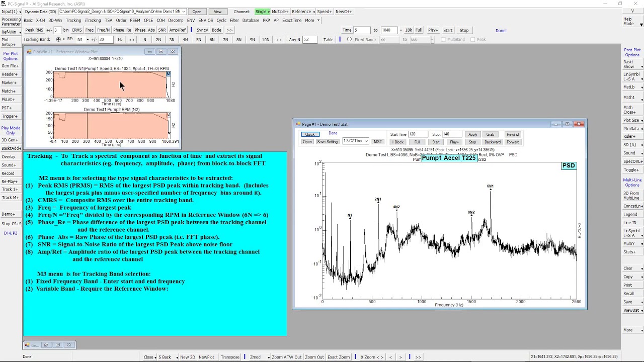This screenshot has width=644, height=362.
Task: Click the Page #1 window title icon
Action: pos(298,124)
